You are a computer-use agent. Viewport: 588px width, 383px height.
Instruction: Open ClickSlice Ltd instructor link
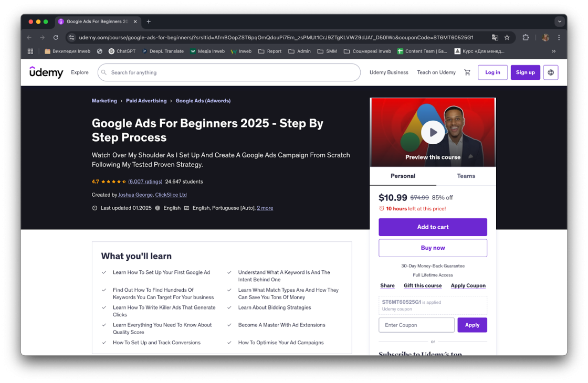click(171, 195)
